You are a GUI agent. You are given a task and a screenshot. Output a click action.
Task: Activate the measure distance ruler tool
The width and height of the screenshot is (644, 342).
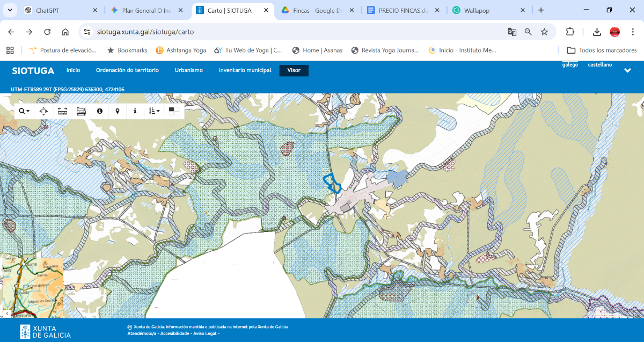(63, 111)
